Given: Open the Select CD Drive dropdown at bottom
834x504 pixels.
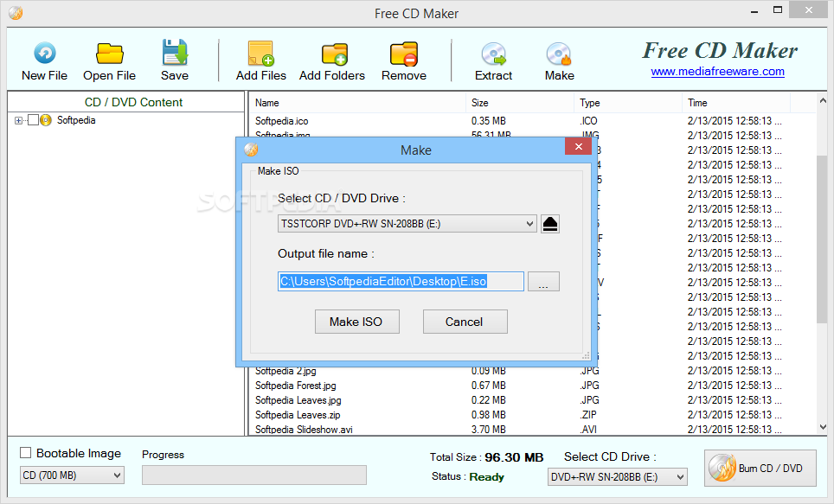Looking at the screenshot, I should point(618,477).
